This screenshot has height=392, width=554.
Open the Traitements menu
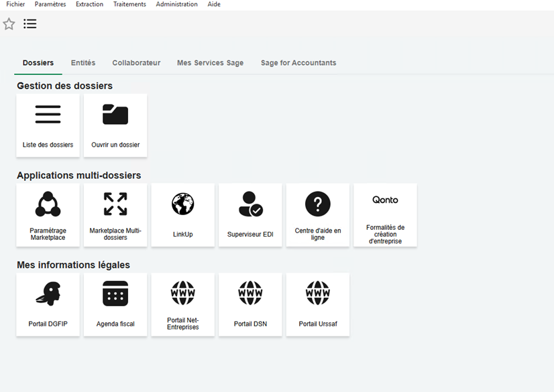pos(129,4)
